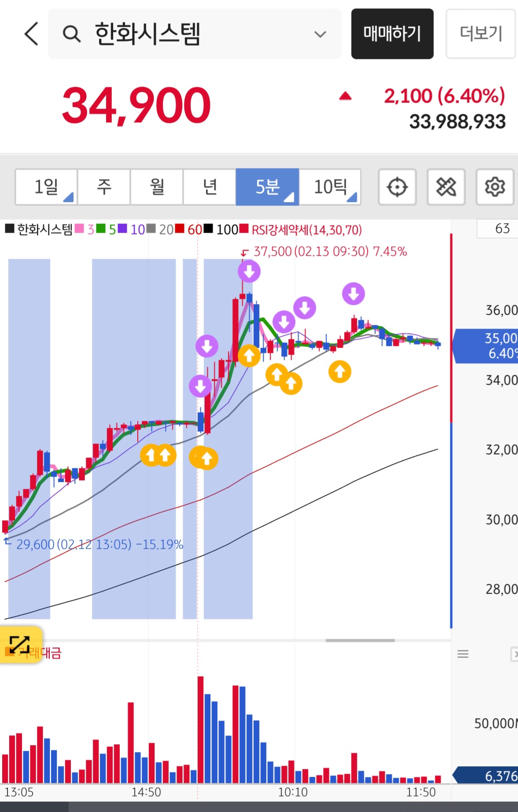Select the 10틱 tick chart tab
The width and height of the screenshot is (518, 812).
[330, 187]
